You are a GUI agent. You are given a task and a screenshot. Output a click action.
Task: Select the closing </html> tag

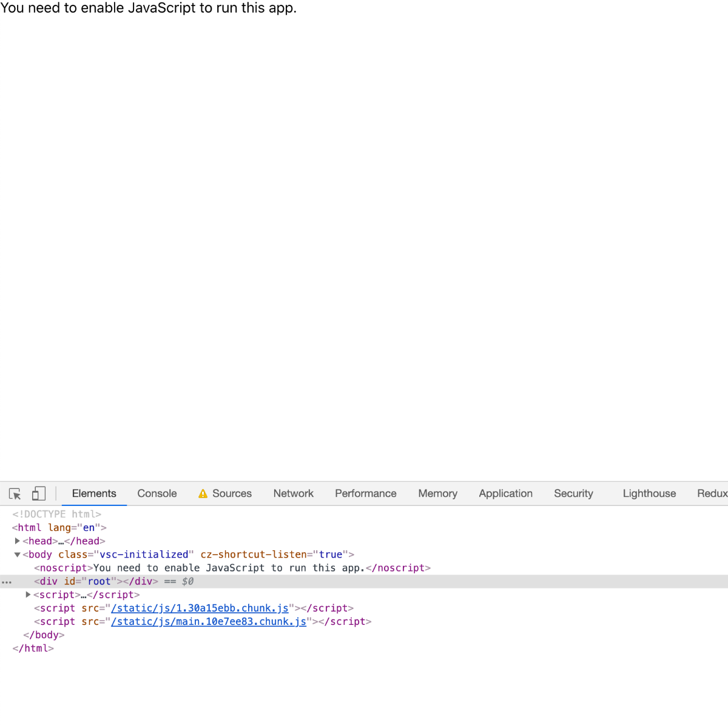click(33, 648)
